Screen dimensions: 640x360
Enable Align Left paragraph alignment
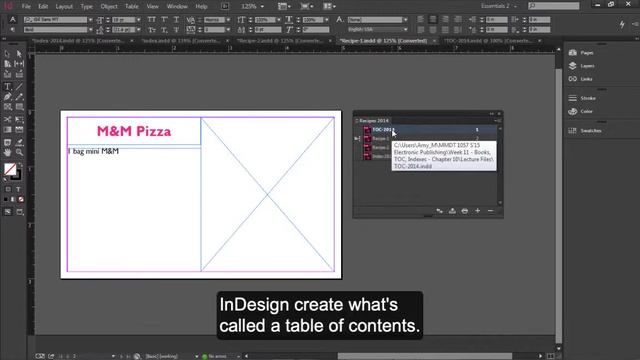420,19
